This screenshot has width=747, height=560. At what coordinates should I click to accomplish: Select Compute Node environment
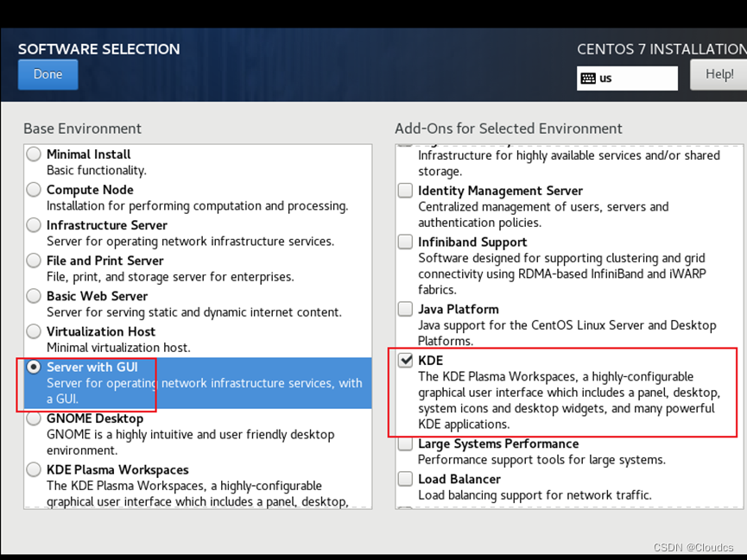33,189
